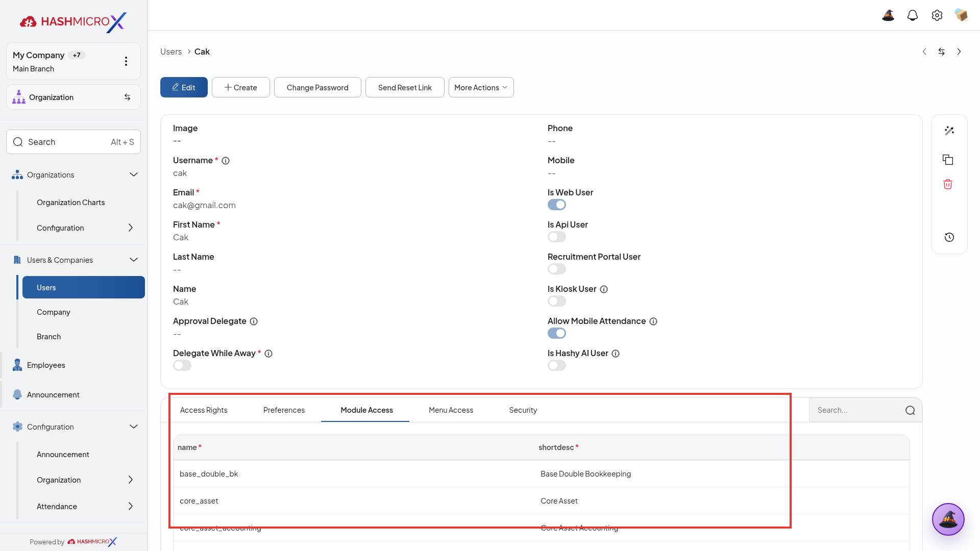
Task: Open Hashy AI floating wizard button
Action: coord(948,519)
